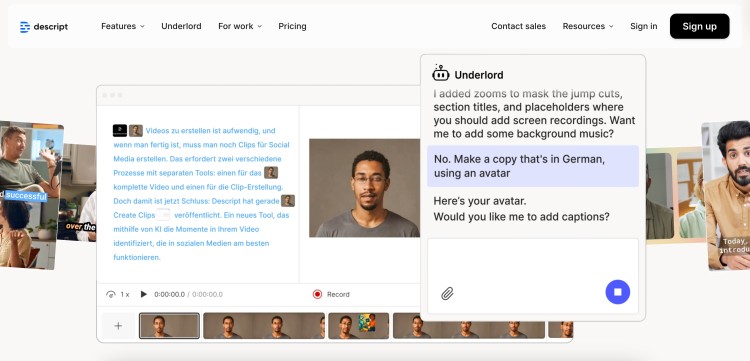The image size is (750, 361).
Task: Go to the Pricing page
Action: 292,26
